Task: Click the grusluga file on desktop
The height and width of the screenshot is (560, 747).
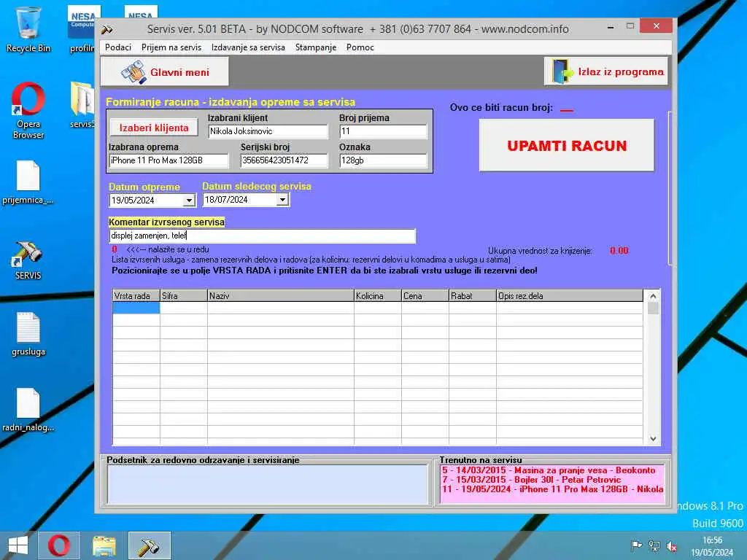Action: 28,334
